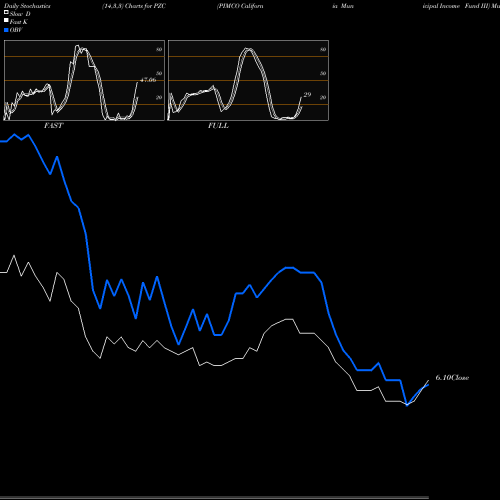The height and width of the screenshot is (500, 500).
Task: Click the '6.10Close' price label
Action: click(452, 377)
